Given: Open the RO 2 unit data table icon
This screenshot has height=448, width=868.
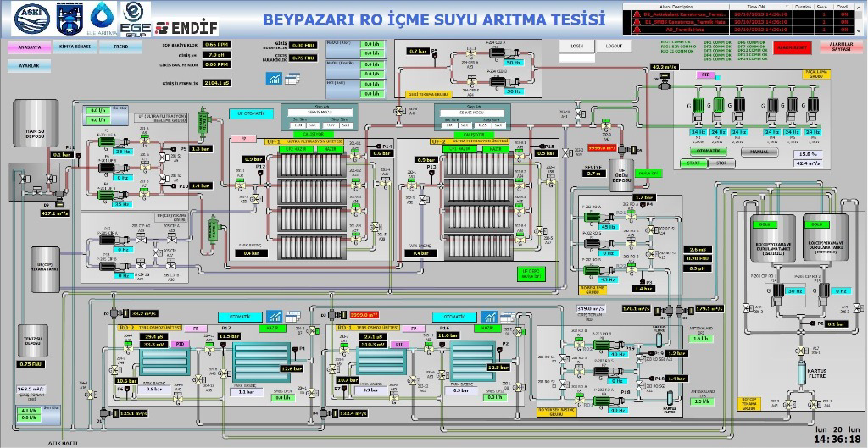Looking at the screenshot, I should click(292, 317).
